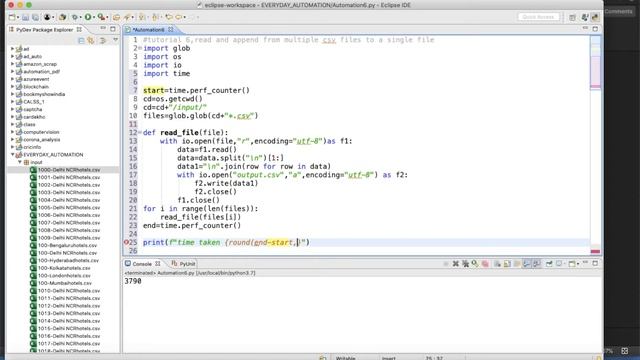Viewport: 640px width, 360px height.
Task: Click the Display Selected Console icon
Action: 560,264
